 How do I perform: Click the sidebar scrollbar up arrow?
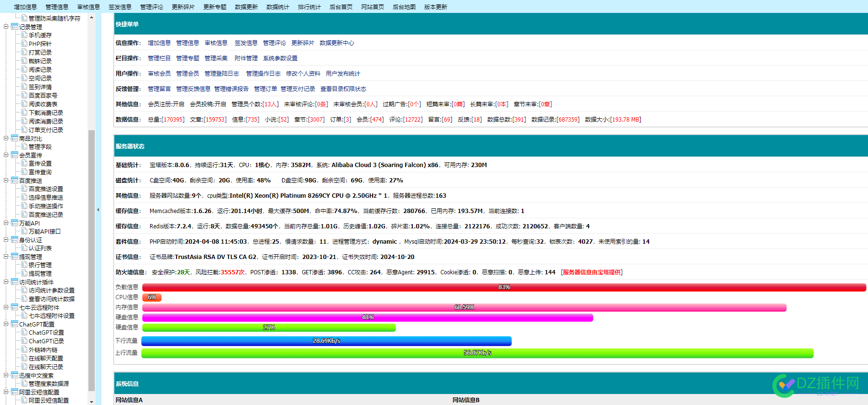(91, 17)
